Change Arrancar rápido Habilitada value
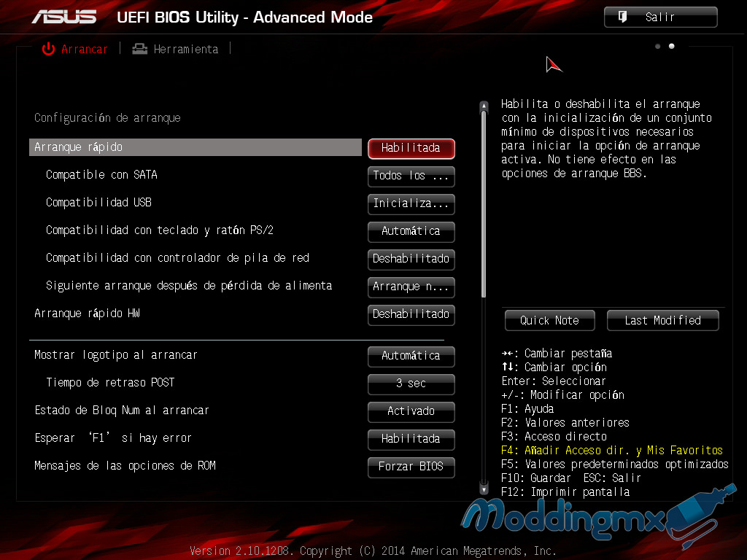747x560 pixels. [x=411, y=148]
